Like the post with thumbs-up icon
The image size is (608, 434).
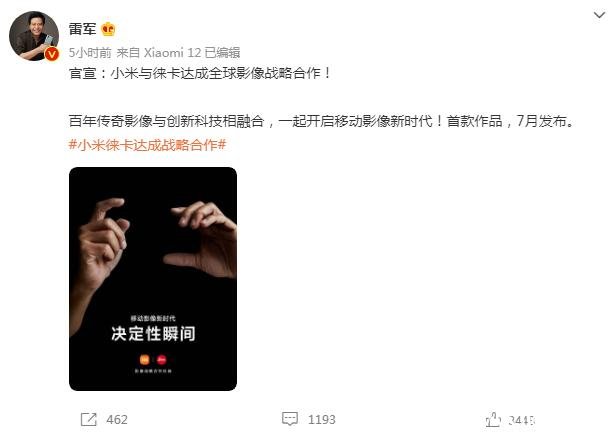pyautogui.click(x=493, y=419)
